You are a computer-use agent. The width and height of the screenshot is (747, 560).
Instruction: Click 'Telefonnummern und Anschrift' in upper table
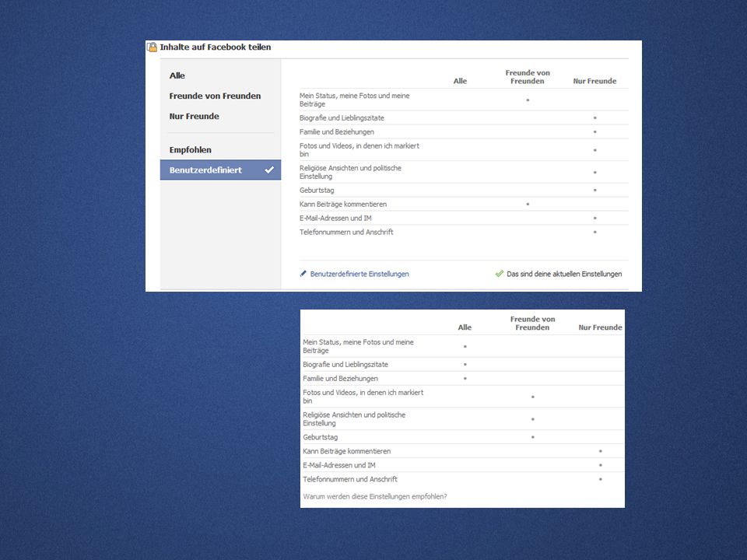pos(346,232)
